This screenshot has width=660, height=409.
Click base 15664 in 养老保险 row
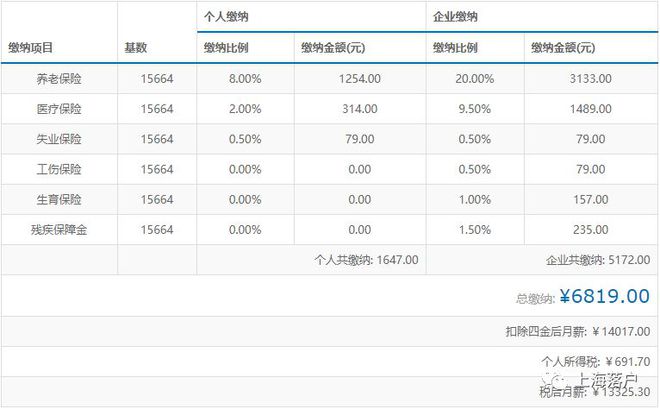157,79
